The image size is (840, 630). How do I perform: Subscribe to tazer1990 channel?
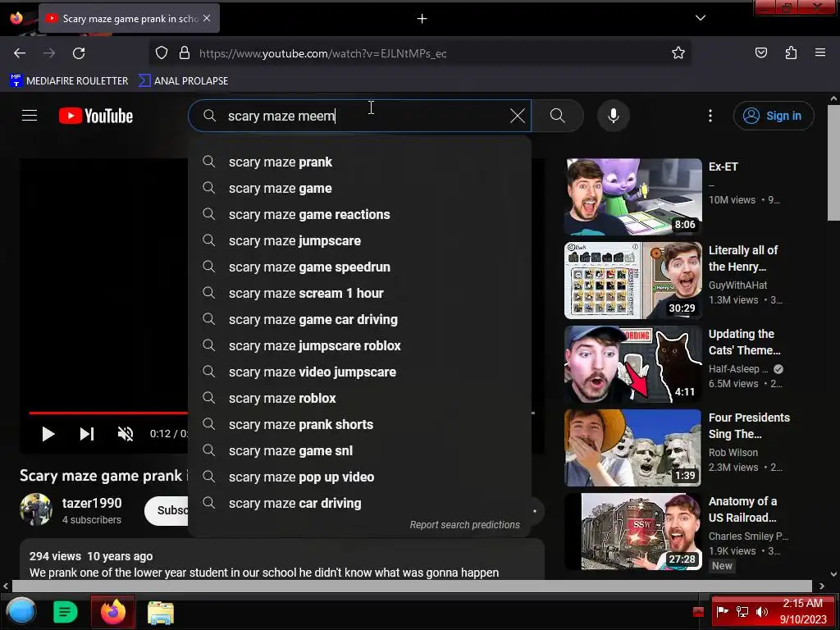167,510
